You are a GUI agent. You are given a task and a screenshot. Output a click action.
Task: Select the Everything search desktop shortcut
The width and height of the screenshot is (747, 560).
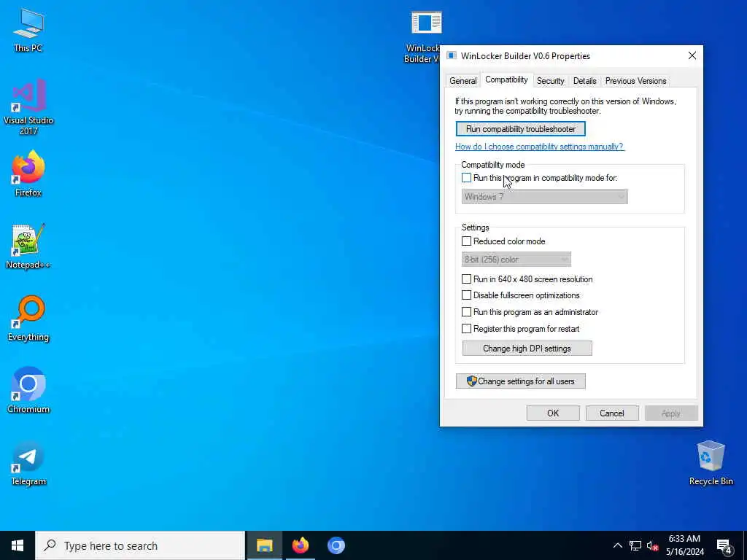click(28, 319)
